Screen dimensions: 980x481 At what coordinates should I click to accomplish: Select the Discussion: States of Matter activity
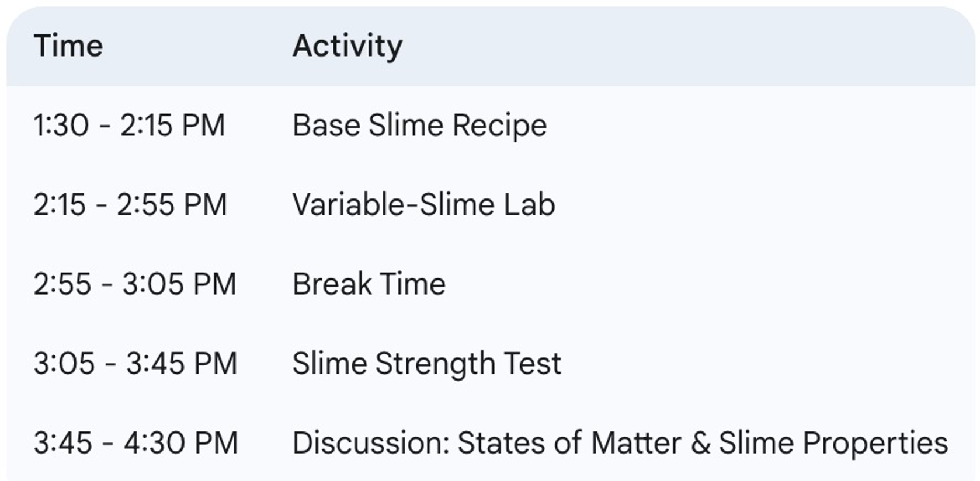620,443
